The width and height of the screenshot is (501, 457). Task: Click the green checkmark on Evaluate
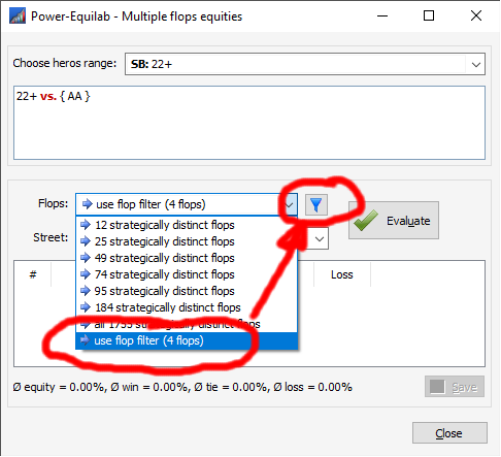click(x=365, y=220)
